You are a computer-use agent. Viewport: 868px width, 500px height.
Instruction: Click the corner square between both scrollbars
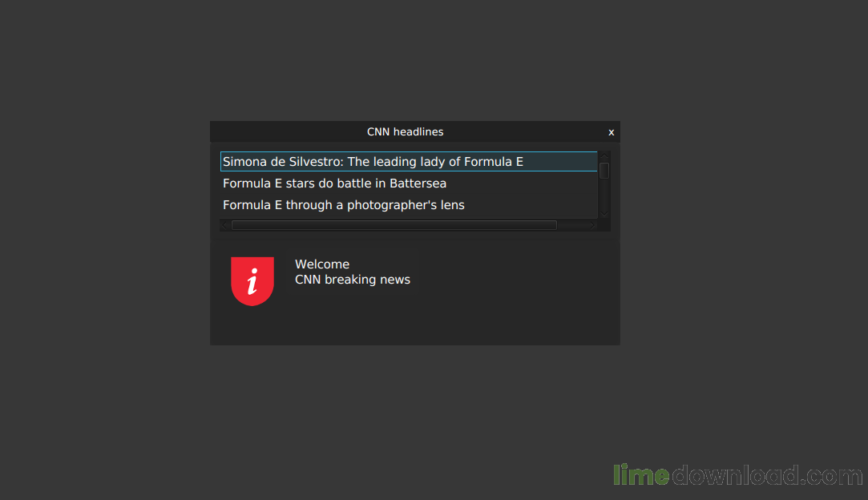tap(604, 225)
